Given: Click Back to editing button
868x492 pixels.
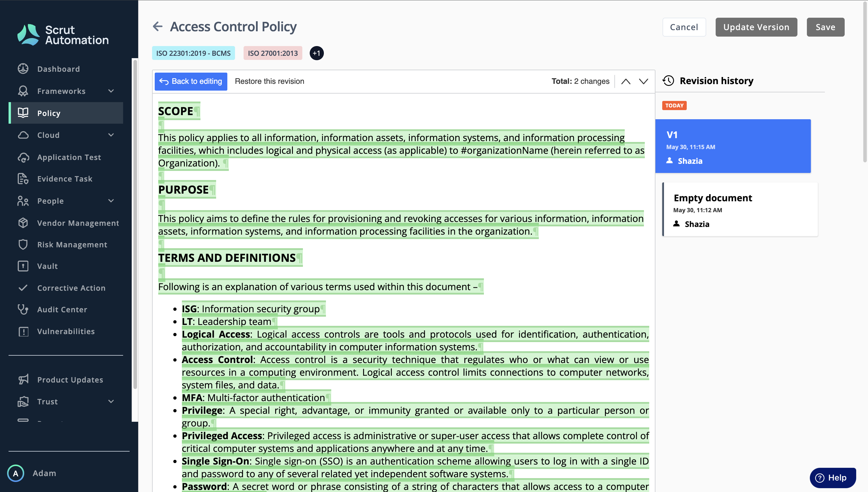Looking at the screenshot, I should click(191, 81).
